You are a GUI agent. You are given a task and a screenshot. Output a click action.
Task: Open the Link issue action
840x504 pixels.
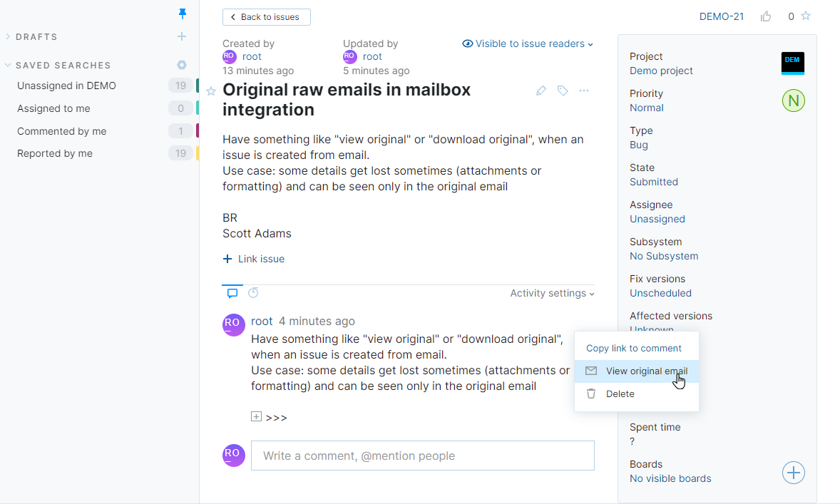point(254,259)
